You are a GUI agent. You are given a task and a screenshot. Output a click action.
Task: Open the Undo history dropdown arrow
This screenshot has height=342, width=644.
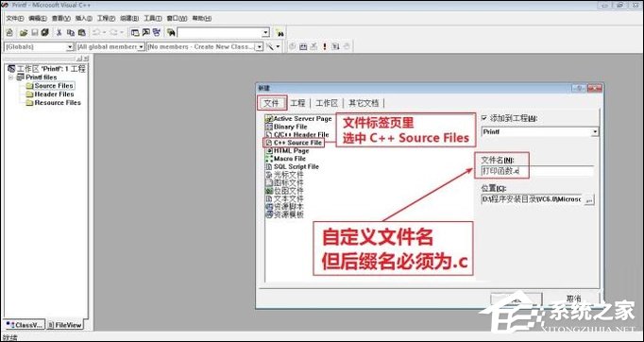[104, 32]
